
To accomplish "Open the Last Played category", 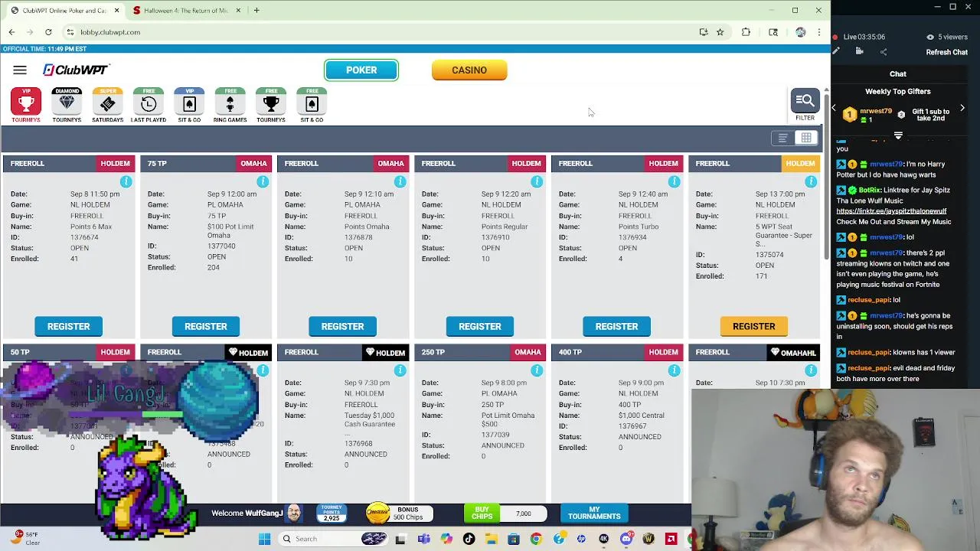I will tap(149, 106).
